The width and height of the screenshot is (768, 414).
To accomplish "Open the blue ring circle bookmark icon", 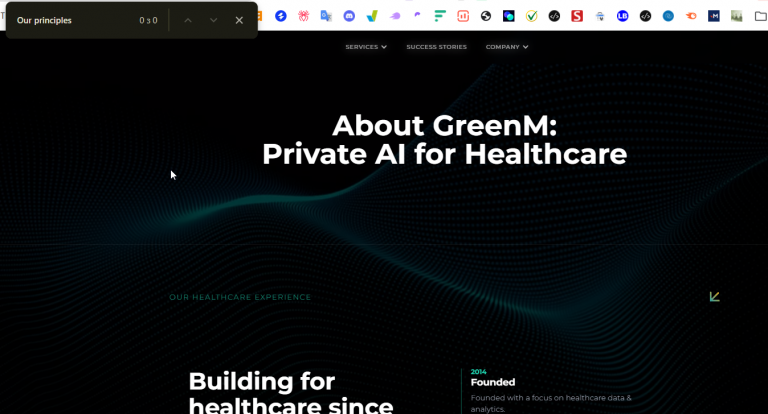I will coord(668,16).
